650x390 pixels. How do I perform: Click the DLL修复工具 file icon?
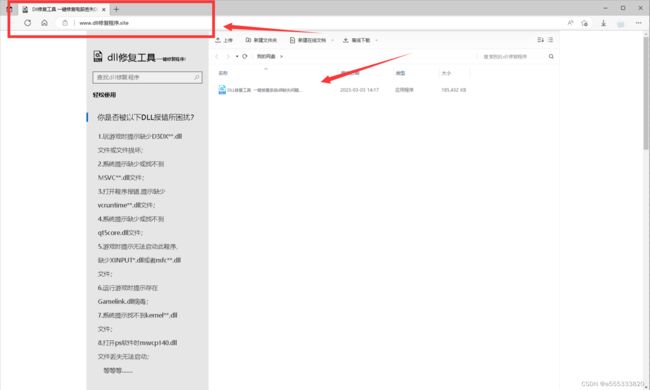pos(222,90)
